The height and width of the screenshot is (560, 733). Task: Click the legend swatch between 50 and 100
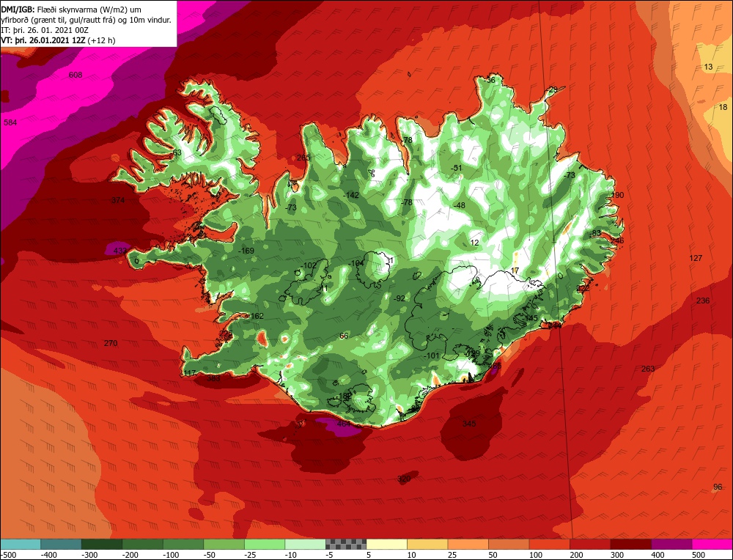pos(509,544)
